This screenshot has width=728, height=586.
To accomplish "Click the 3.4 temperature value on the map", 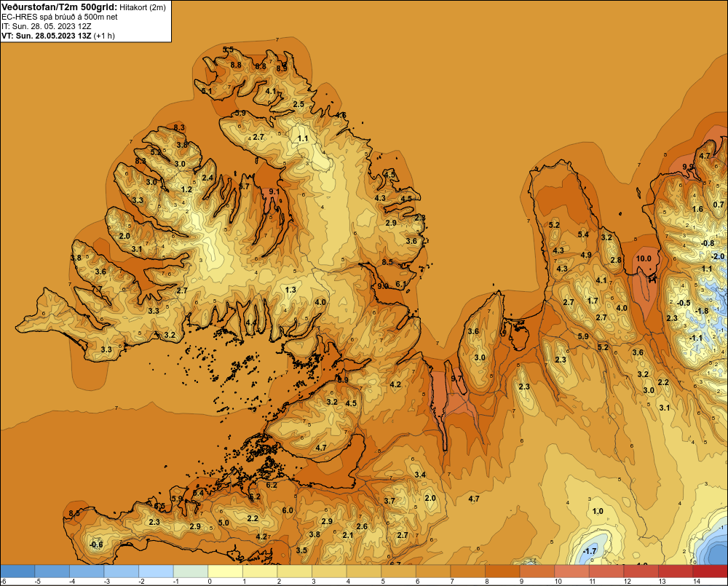I will pyautogui.click(x=420, y=475).
